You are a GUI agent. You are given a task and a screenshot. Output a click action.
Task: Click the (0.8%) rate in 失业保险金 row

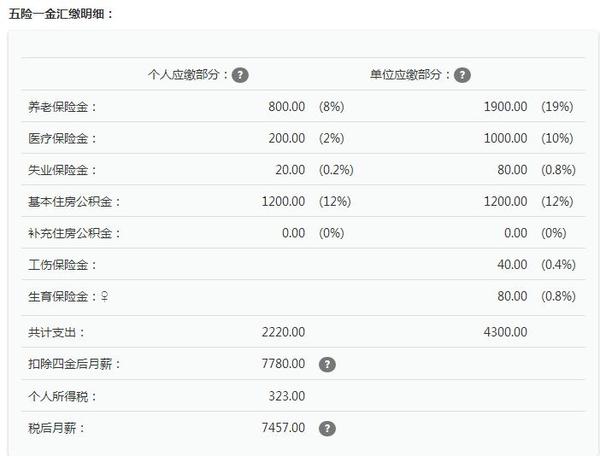click(x=558, y=170)
